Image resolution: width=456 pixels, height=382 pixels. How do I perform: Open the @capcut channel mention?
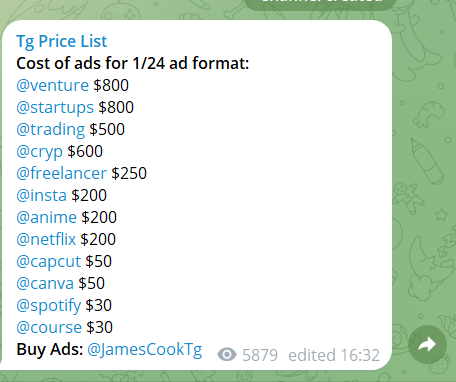(49, 262)
